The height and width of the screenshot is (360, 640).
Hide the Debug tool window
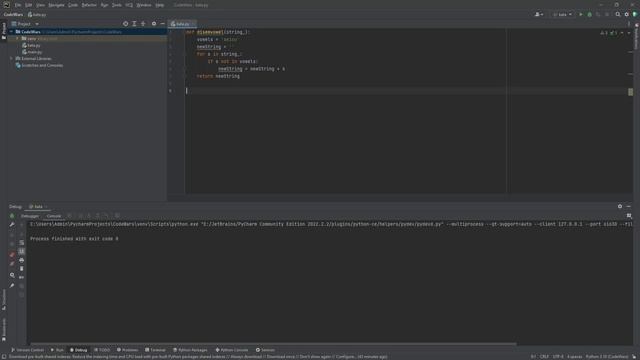click(629, 207)
